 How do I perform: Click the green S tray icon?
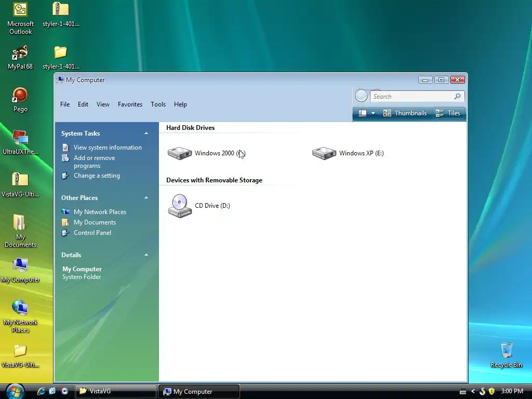[482, 391]
